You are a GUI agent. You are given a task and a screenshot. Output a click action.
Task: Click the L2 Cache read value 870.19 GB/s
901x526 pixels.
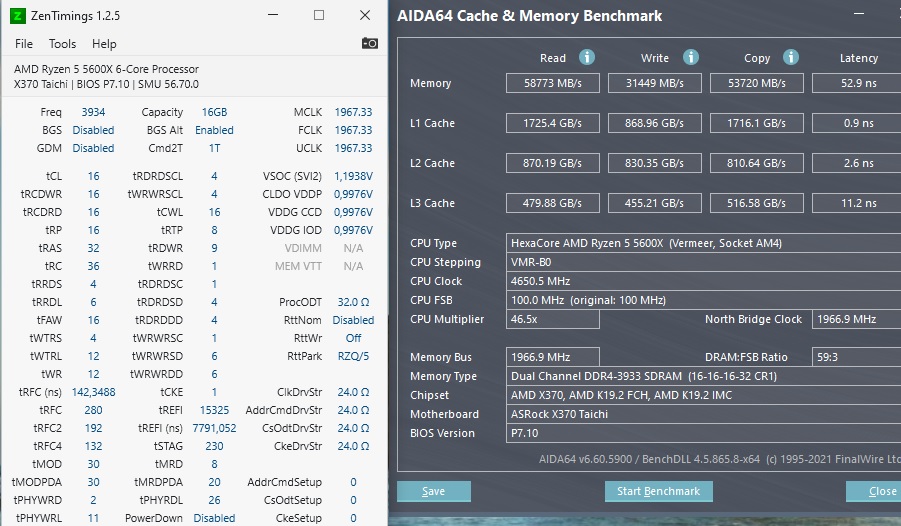[553, 163]
